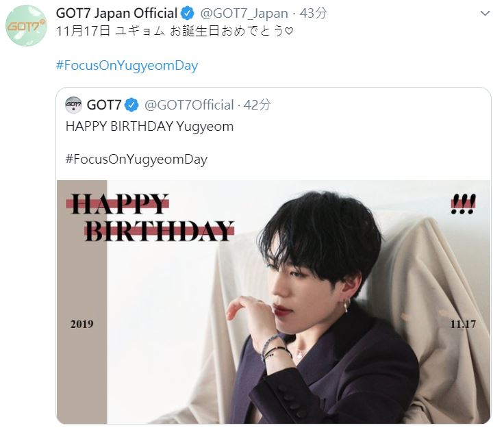Click verified badge next to quoted GOT7 name
This screenshot has height=430, width=504.
click(131, 105)
